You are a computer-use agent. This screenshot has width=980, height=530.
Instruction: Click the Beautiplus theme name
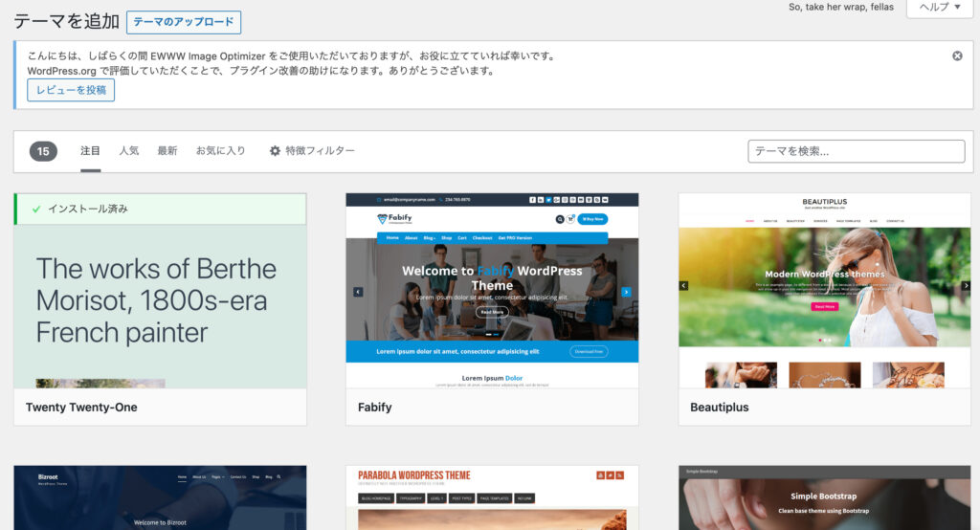[719, 407]
